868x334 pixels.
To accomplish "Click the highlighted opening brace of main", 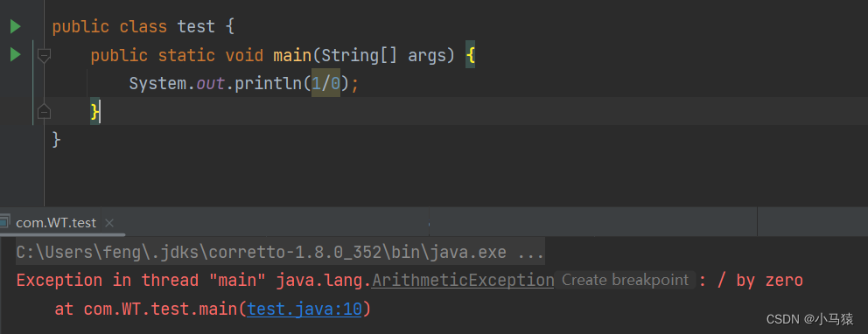I will point(470,55).
